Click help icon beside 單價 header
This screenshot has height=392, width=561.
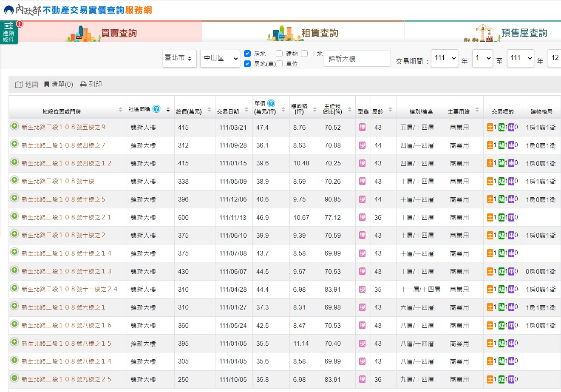point(271,103)
